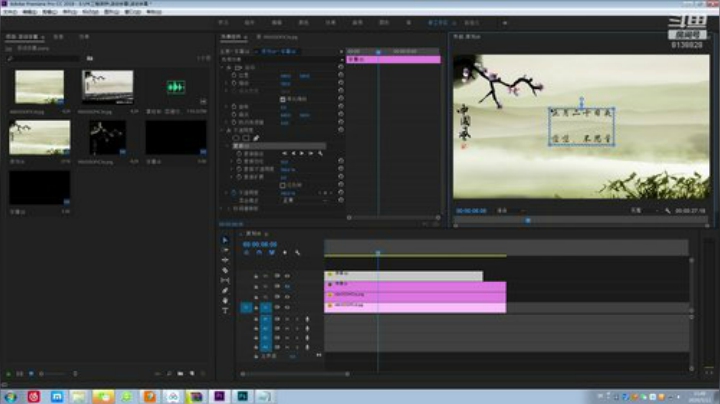Toggle Uniform Scale checkbox
This screenshot has height=404, width=720.
pyautogui.click(x=283, y=99)
